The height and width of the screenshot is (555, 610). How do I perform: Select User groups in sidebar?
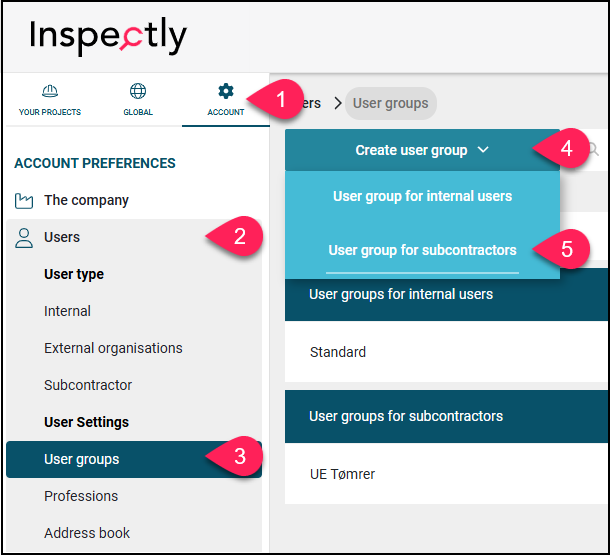point(134,459)
